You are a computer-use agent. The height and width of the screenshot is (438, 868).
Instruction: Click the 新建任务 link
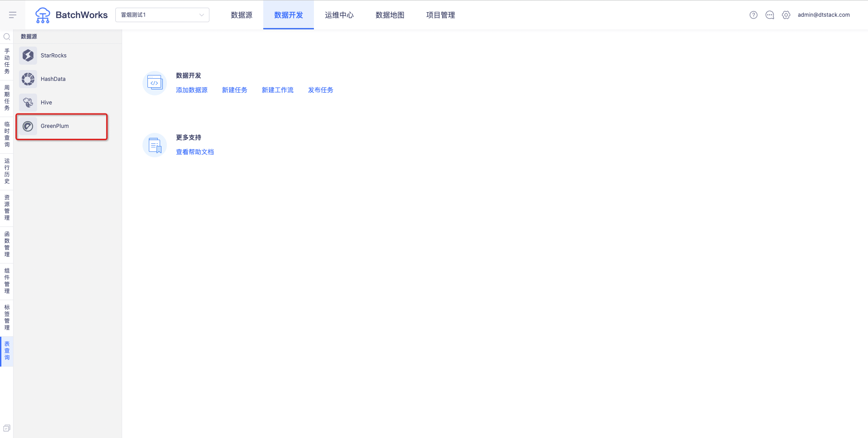235,90
